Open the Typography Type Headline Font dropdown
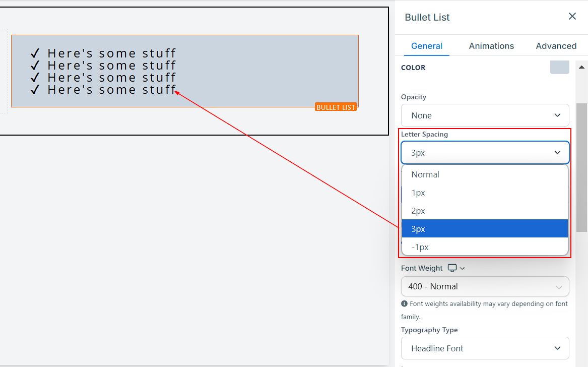Image resolution: width=588 pixels, height=367 pixels. (x=485, y=348)
